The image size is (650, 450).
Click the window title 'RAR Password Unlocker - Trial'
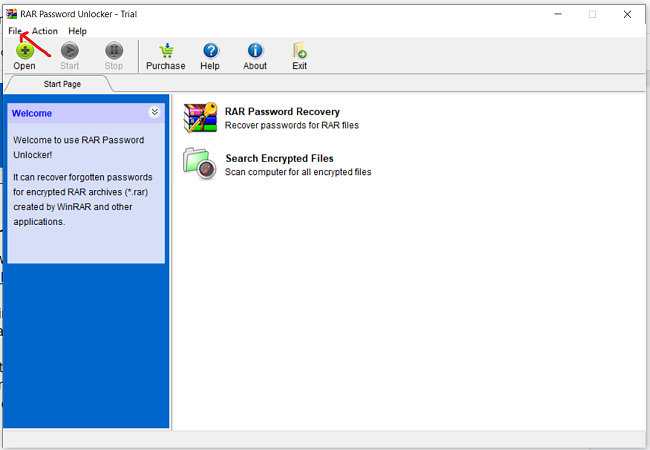[78, 14]
